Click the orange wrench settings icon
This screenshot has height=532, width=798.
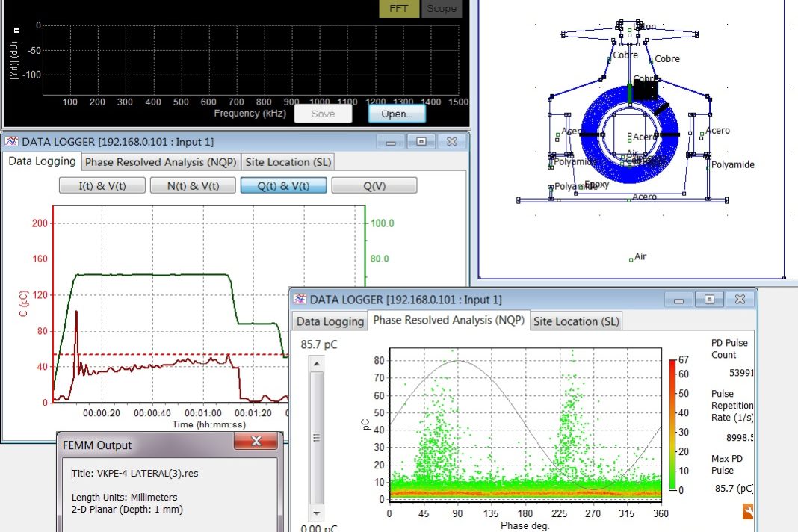pyautogui.click(x=747, y=511)
